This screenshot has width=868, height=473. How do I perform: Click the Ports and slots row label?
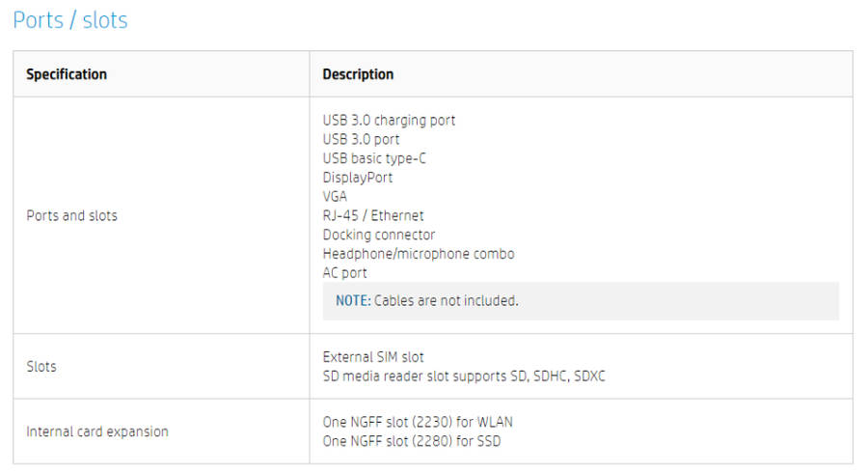coord(72,215)
